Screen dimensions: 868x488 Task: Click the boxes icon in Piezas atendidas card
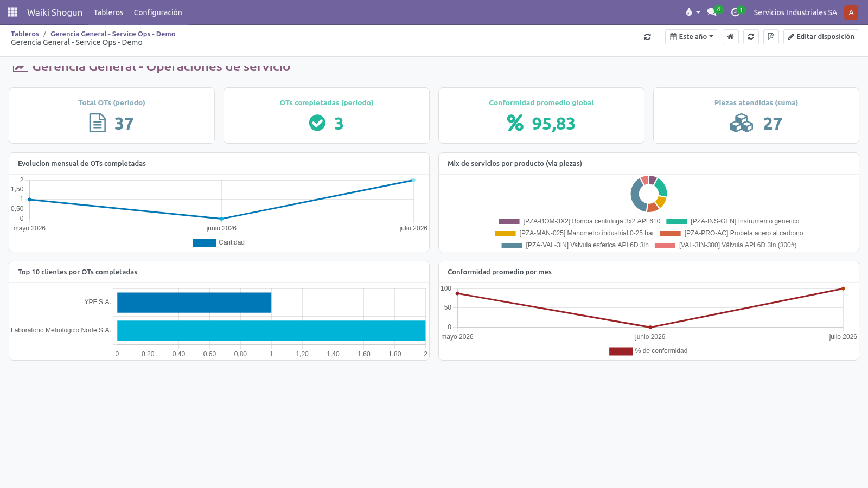tap(742, 123)
